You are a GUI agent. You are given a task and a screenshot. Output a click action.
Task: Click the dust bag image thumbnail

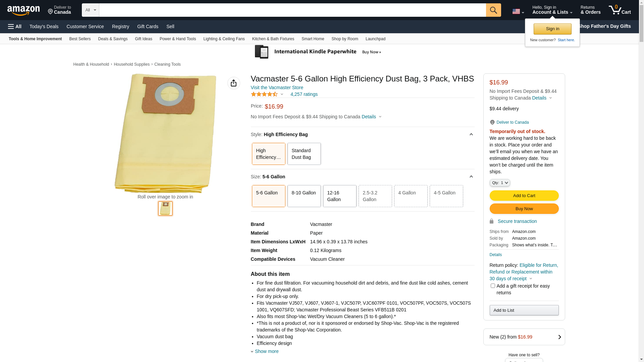click(x=165, y=208)
